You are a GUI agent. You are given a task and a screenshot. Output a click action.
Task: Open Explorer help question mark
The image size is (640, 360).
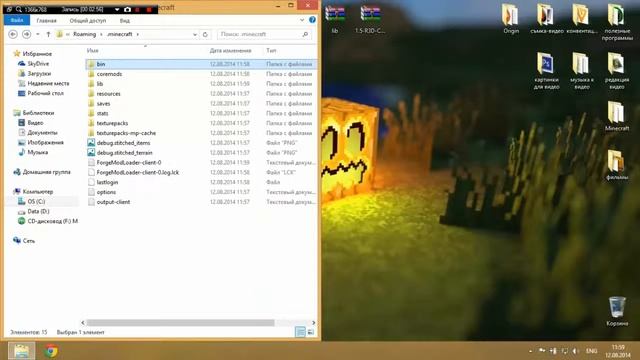312,20
